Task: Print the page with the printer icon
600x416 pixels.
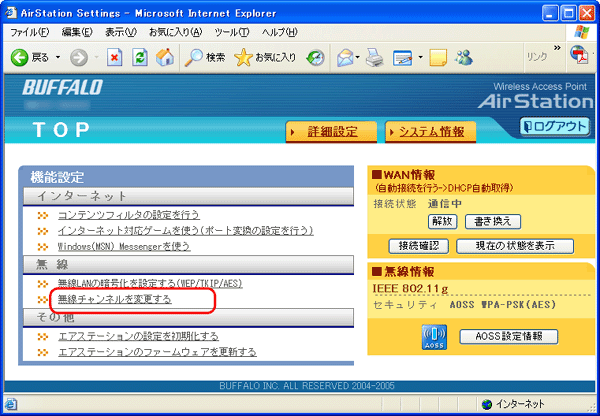Action: point(374,58)
